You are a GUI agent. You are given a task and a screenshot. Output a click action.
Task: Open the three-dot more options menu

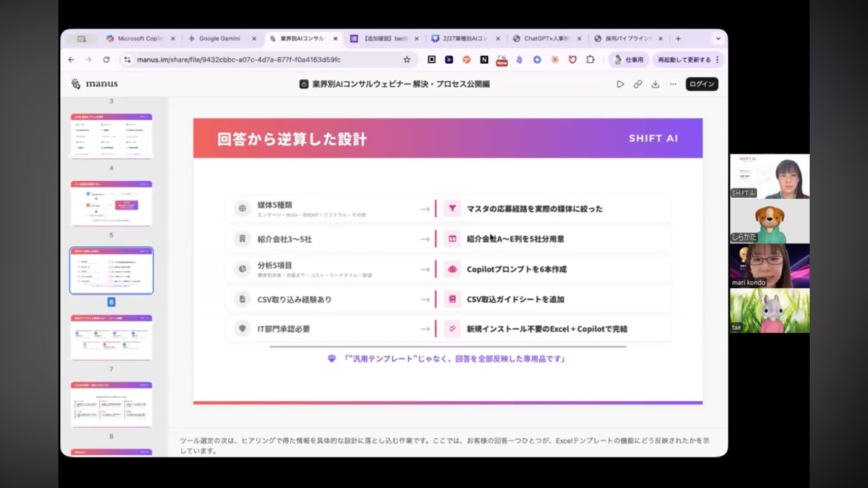673,84
